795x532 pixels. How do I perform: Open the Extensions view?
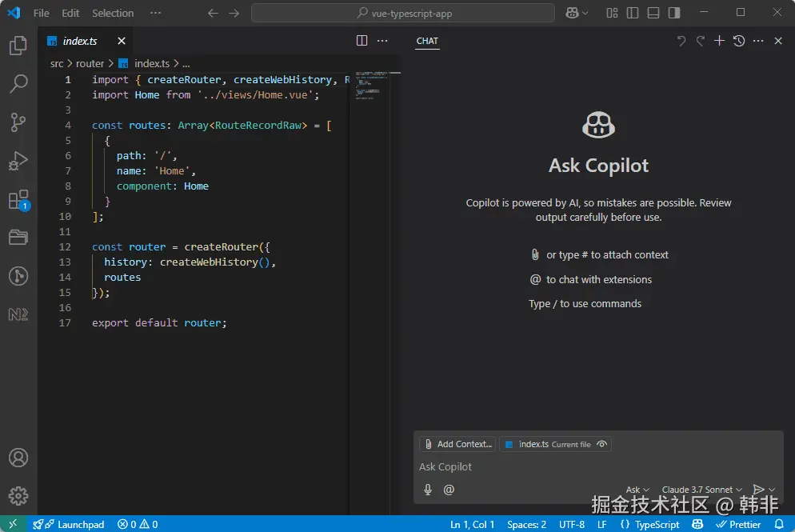(18, 199)
